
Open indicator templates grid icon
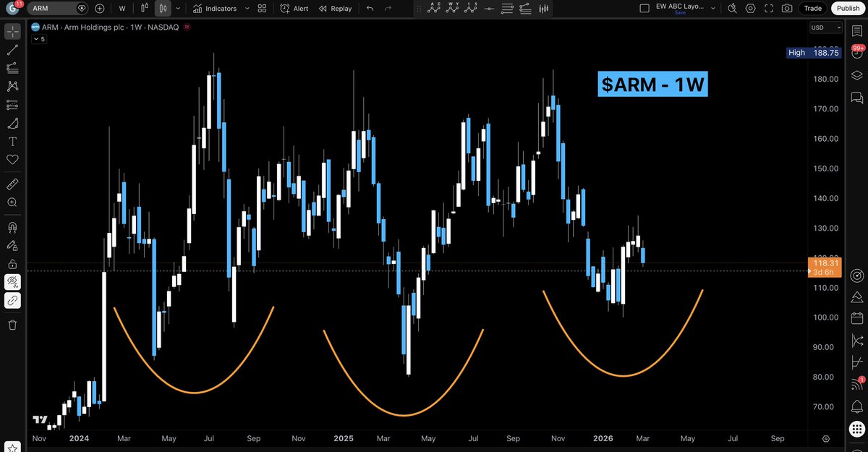coord(262,9)
